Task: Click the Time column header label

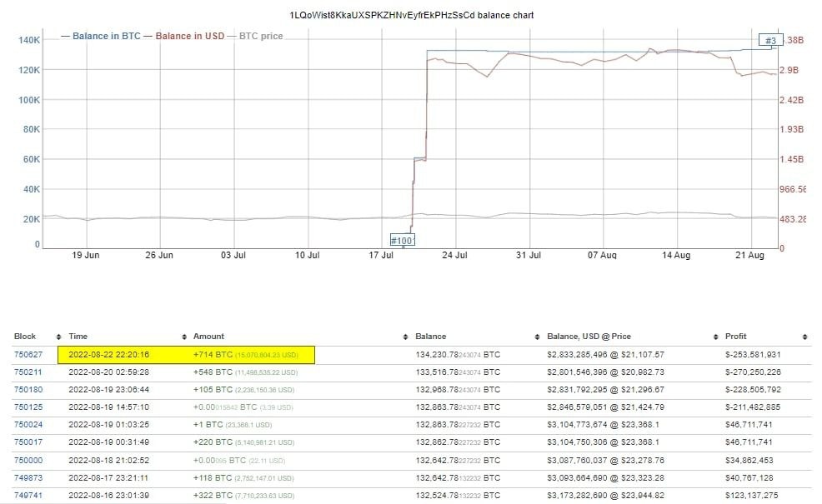Action: (78, 337)
